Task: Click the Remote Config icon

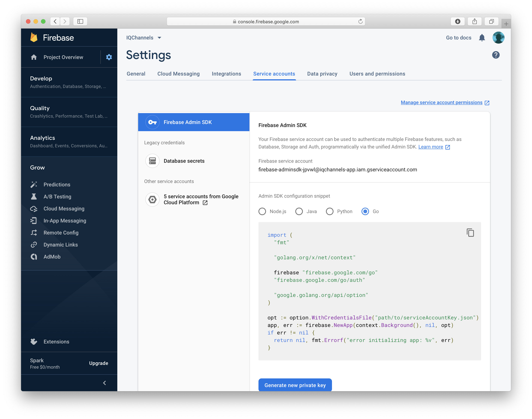Action: [x=34, y=233]
